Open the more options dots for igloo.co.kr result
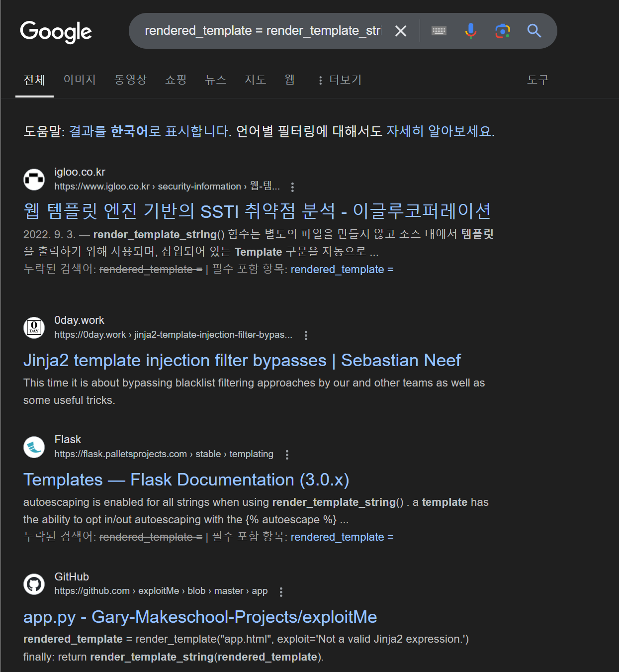The width and height of the screenshot is (619, 672). [292, 187]
